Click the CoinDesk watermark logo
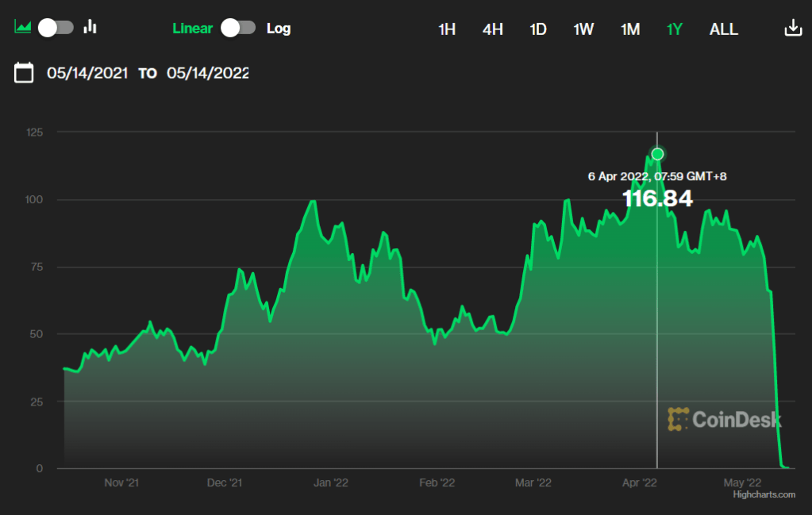This screenshot has width=812, height=515. [724, 419]
